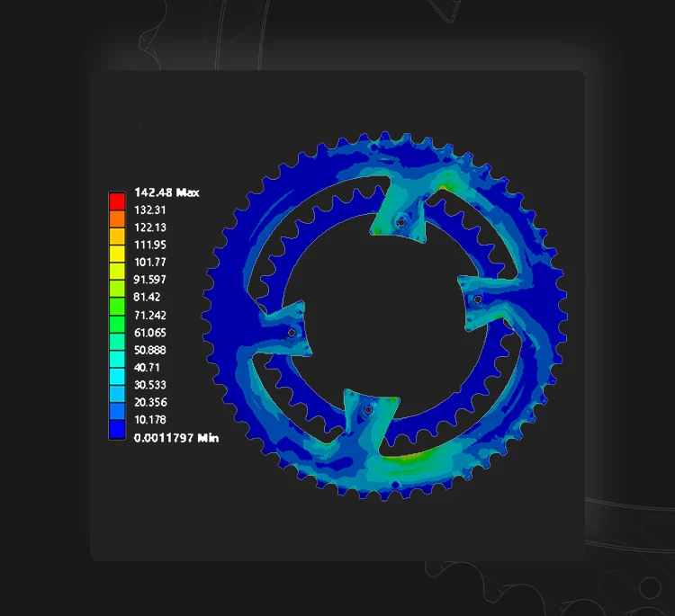Select the yellow legend color band
675x616 pixels.
(x=117, y=254)
